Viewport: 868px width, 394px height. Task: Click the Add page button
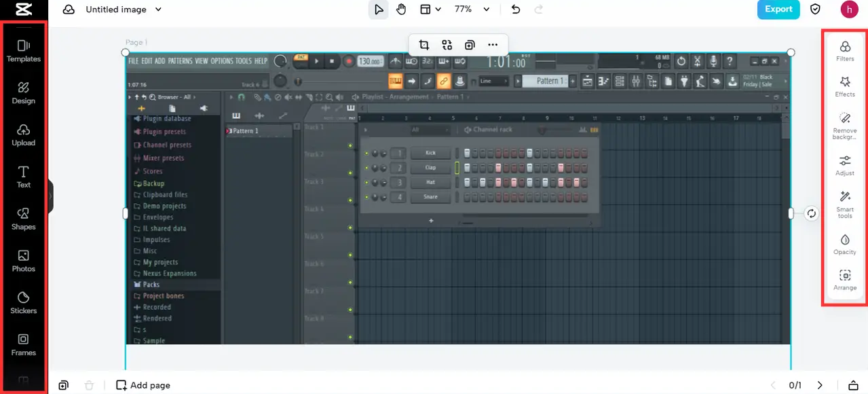[x=143, y=385]
